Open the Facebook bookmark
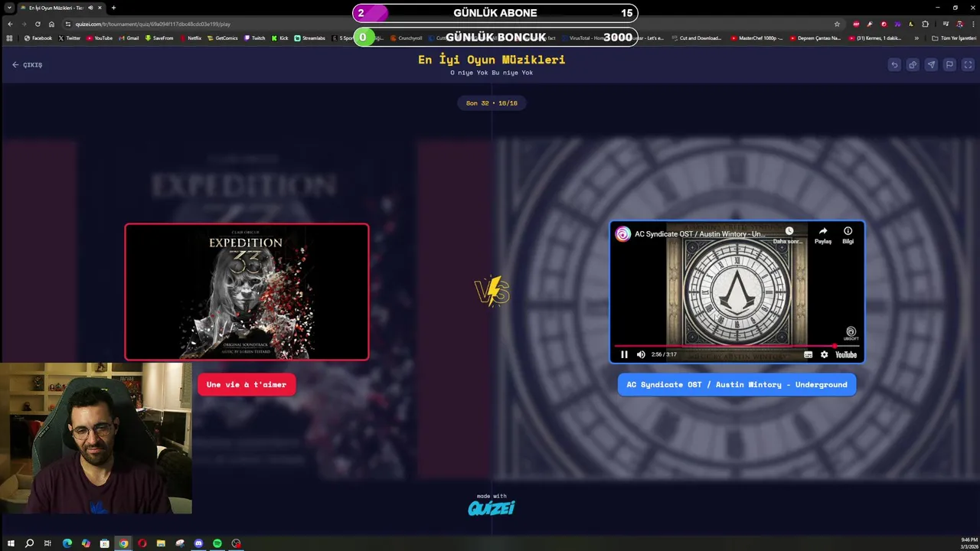Image resolution: width=980 pixels, height=551 pixels. pos(38,37)
